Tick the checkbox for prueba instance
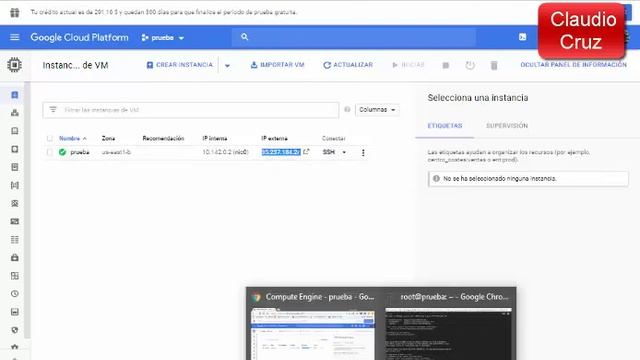 (x=50, y=152)
